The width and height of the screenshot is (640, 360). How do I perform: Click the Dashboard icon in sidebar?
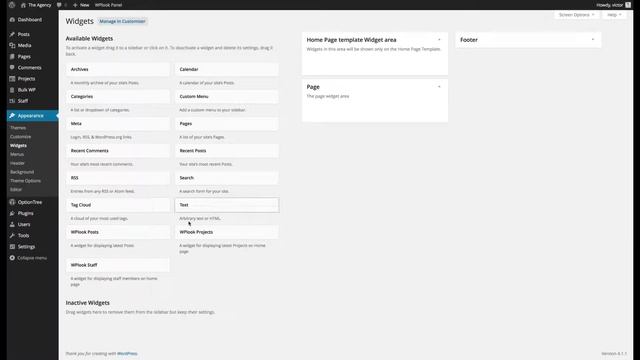point(12,20)
